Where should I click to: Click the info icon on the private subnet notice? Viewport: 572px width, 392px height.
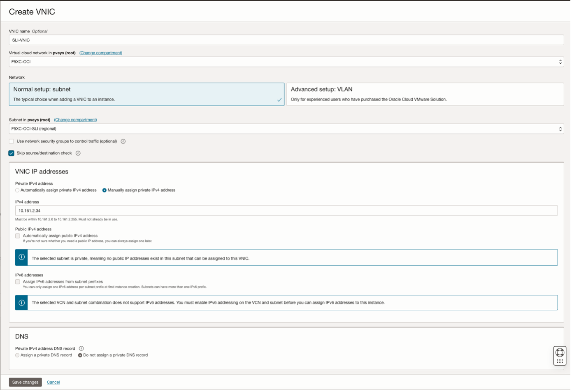21,257
